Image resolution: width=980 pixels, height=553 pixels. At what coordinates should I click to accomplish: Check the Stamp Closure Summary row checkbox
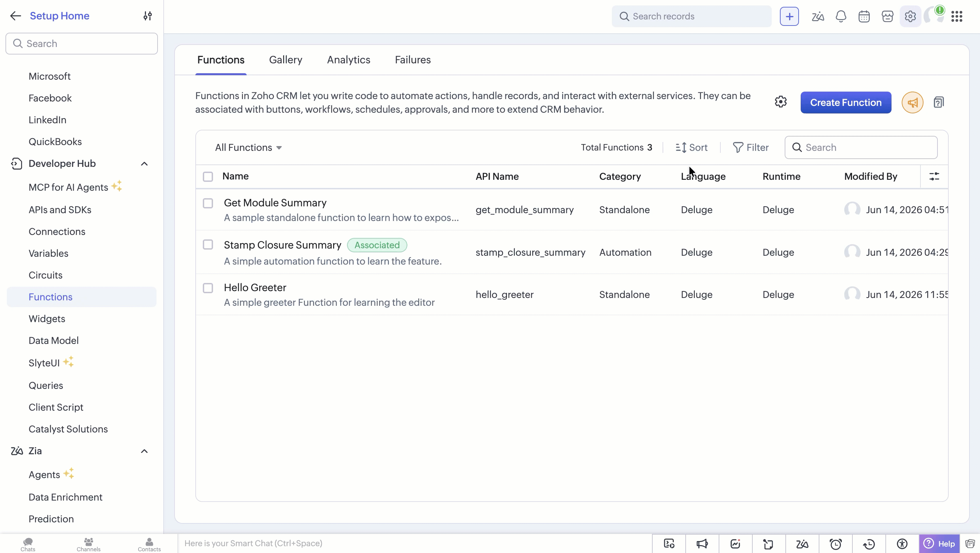click(x=208, y=244)
